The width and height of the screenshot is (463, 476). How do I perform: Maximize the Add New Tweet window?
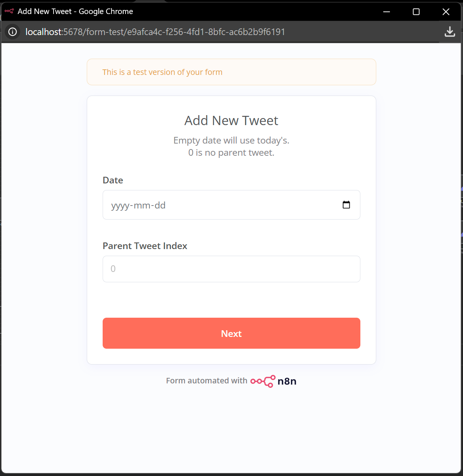[x=416, y=12]
